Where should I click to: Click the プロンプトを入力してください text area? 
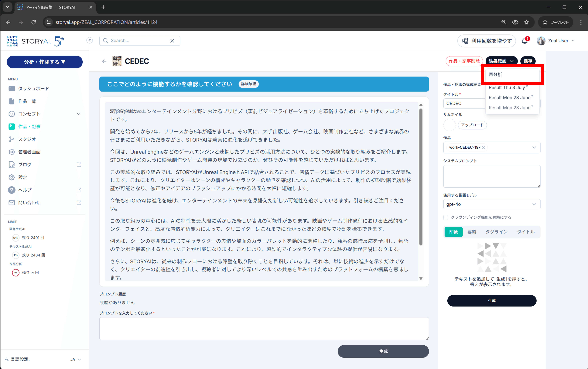coord(264,328)
